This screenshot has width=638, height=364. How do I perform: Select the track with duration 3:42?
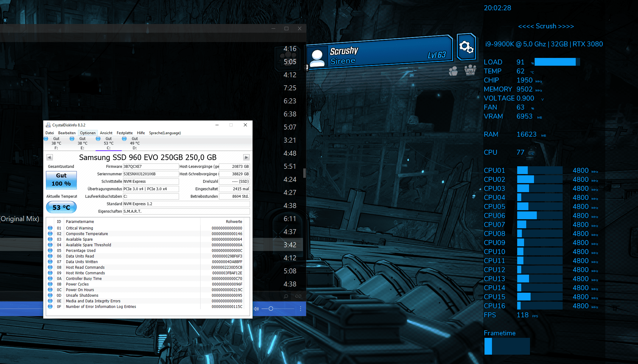[x=290, y=245]
